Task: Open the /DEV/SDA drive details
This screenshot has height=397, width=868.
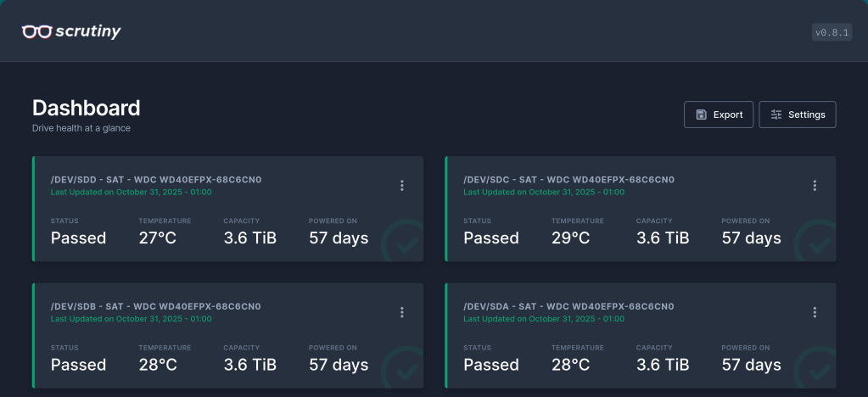Action: (x=568, y=306)
